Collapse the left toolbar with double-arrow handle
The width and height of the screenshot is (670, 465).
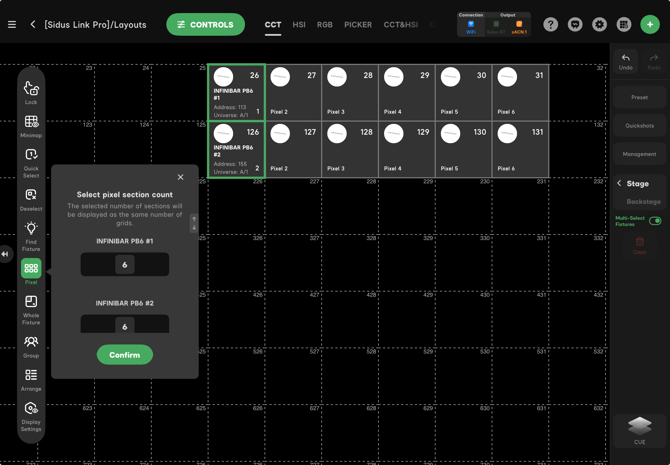tap(5, 254)
